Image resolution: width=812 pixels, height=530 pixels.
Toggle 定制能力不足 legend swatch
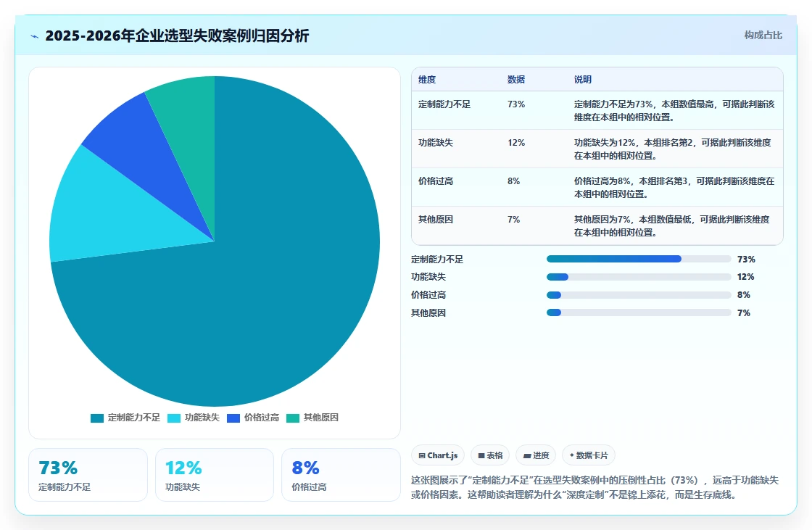coord(97,418)
